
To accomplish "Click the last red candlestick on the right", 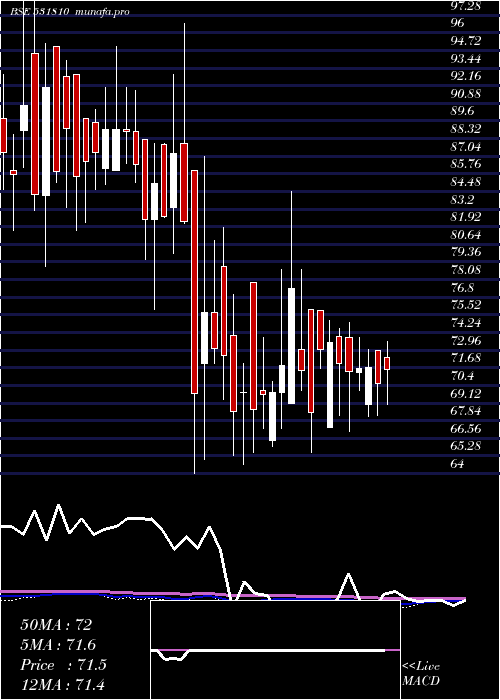I will coord(387,363).
